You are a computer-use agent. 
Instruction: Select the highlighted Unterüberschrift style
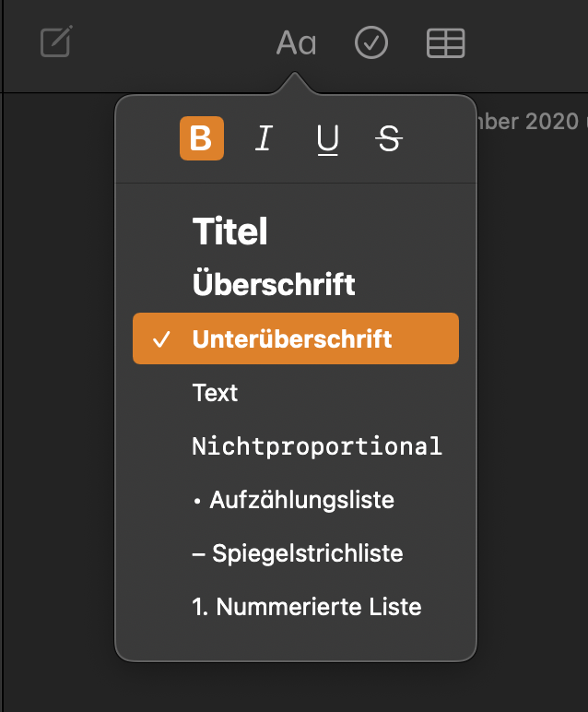(x=292, y=338)
